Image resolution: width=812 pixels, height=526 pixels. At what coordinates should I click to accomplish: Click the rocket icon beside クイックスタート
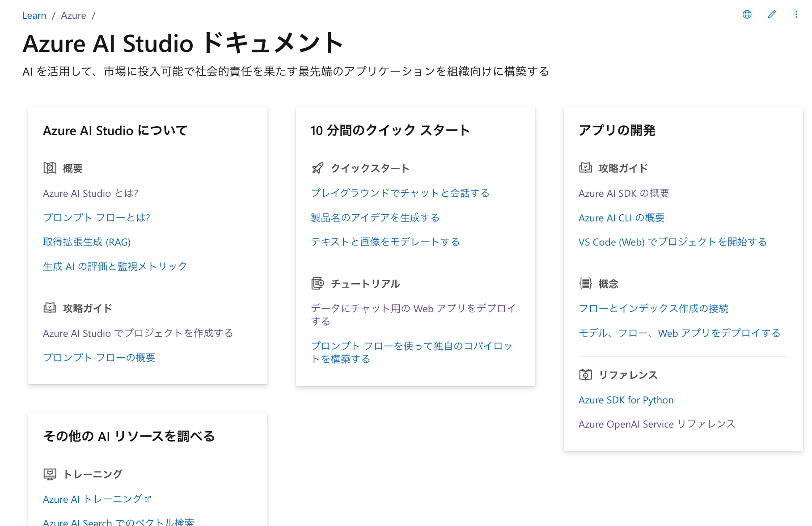[x=317, y=168]
